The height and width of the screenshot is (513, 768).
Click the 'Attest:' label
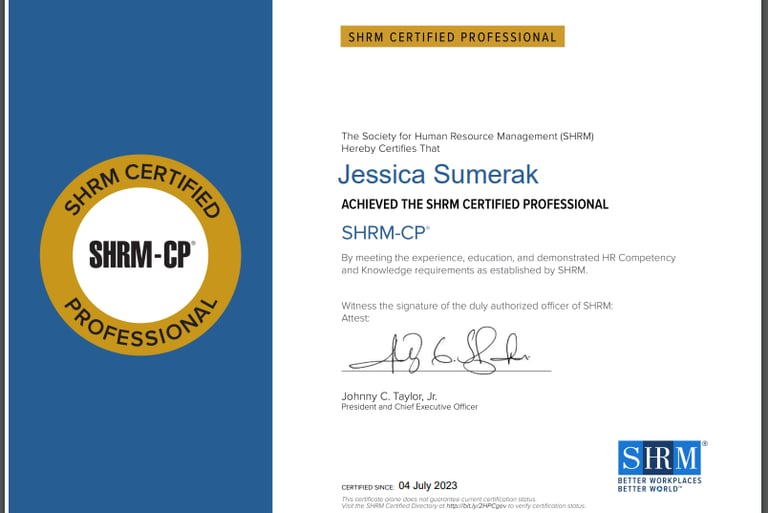[356, 318]
